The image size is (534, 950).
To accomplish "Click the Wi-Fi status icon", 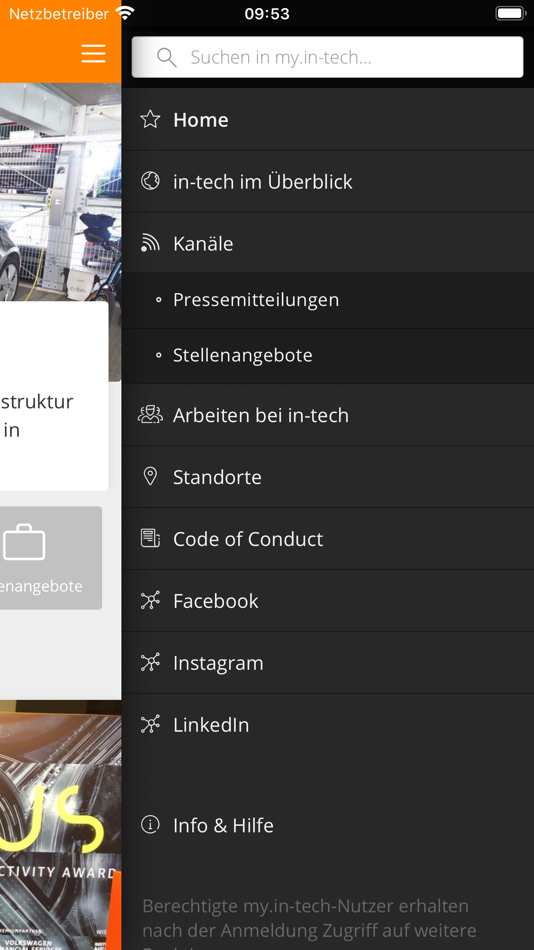I will (x=125, y=13).
